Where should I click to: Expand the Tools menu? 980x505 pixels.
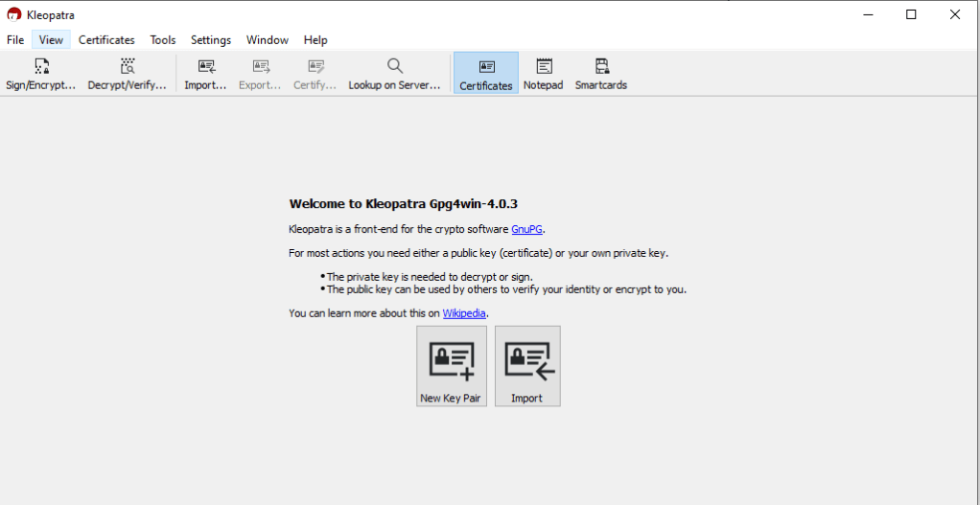(163, 40)
